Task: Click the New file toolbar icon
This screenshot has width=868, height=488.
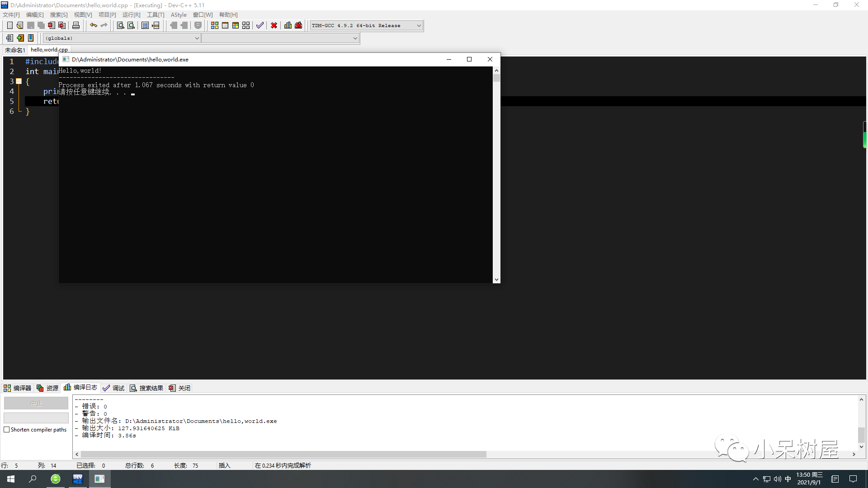Action: 9,25
